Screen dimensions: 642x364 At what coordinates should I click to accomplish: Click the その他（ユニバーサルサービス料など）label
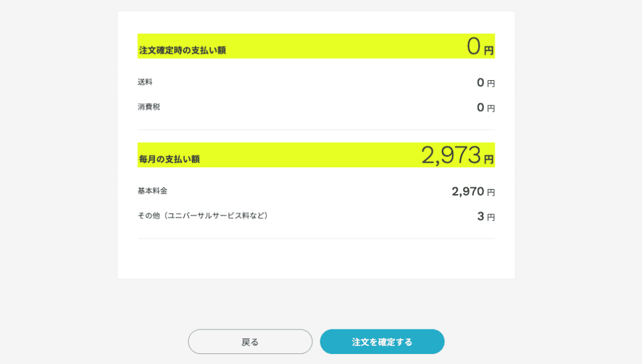point(203,216)
